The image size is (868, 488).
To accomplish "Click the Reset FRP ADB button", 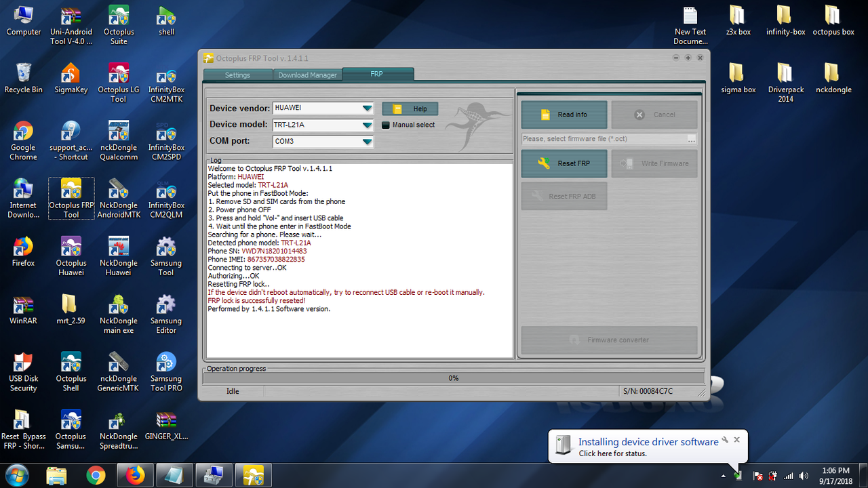I will (x=564, y=197).
